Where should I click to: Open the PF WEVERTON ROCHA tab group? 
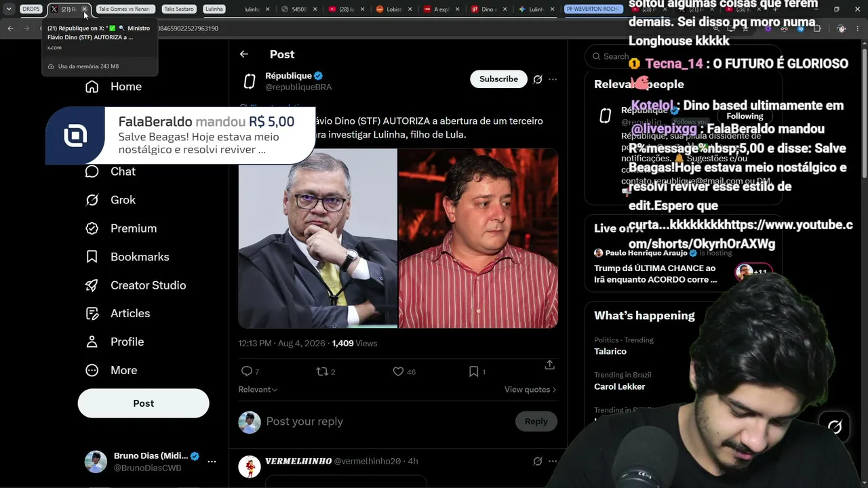pyautogui.click(x=593, y=9)
